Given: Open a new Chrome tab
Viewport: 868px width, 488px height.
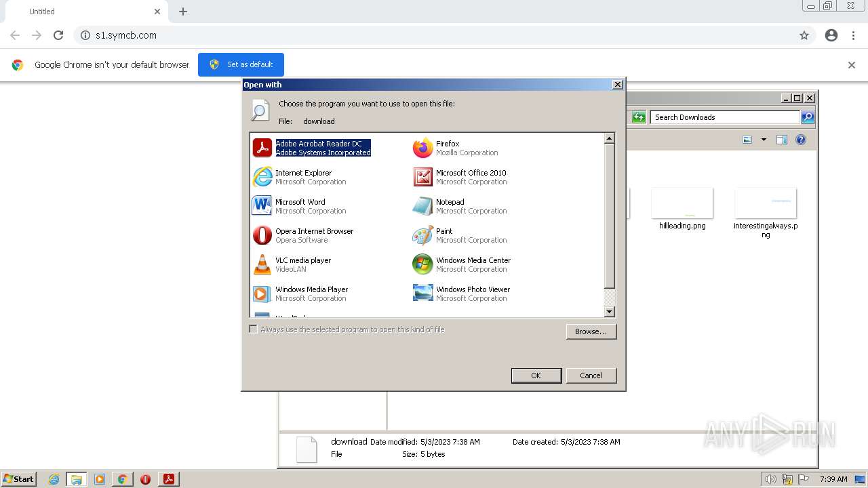Looking at the screenshot, I should 183,12.
